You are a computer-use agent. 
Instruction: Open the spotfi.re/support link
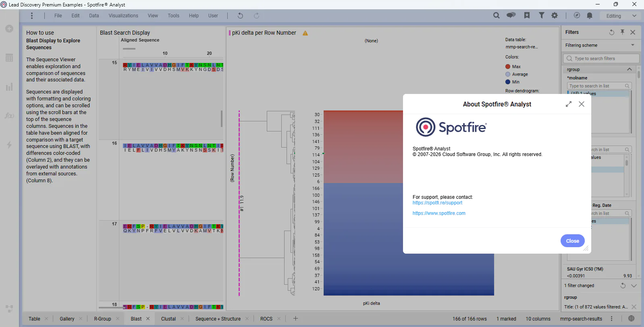(437, 203)
